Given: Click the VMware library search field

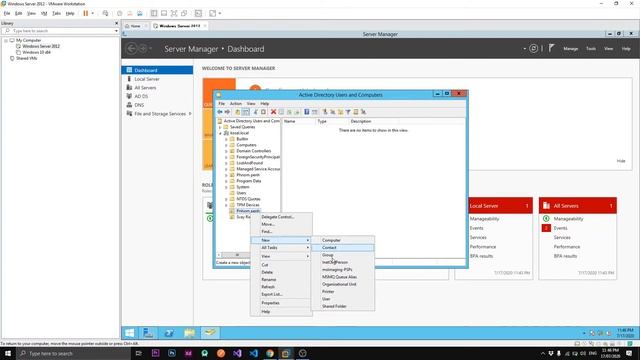Looking at the screenshot, I should click(60, 31).
